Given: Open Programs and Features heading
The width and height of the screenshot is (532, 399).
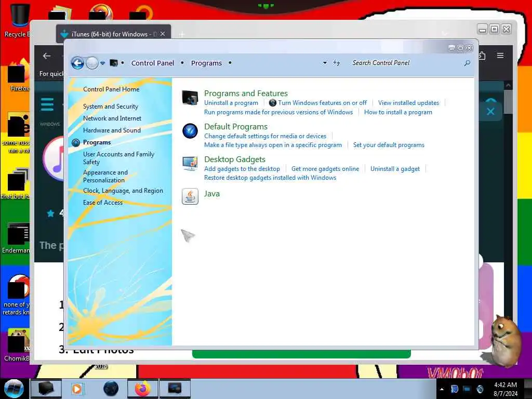Looking at the screenshot, I should (246, 94).
